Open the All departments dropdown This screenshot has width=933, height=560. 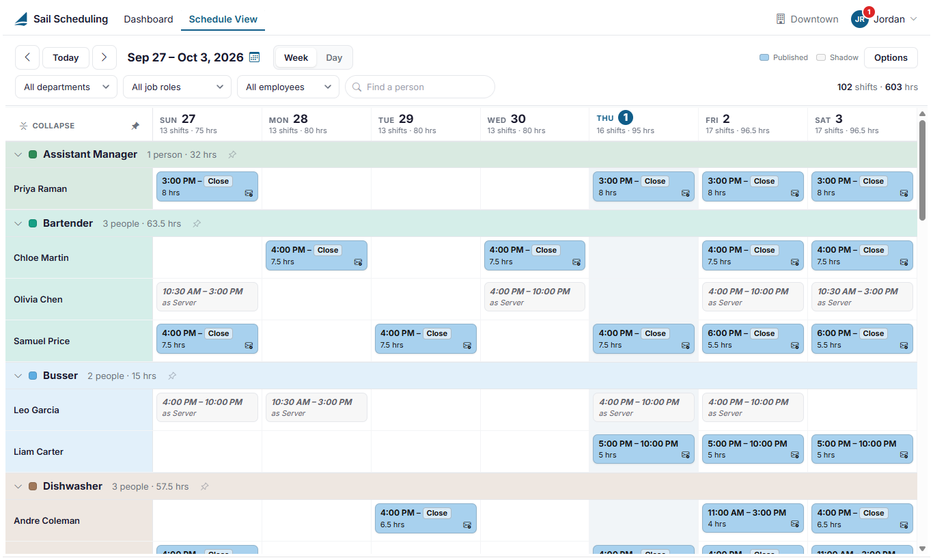click(66, 87)
